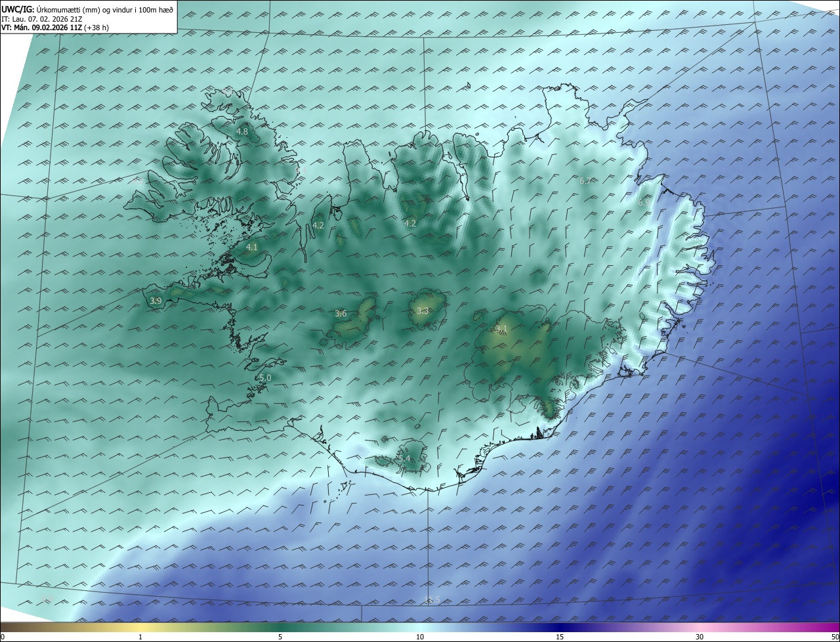Click the 15 tick on the color scale
This screenshot has width=840, height=642.
[560, 637]
